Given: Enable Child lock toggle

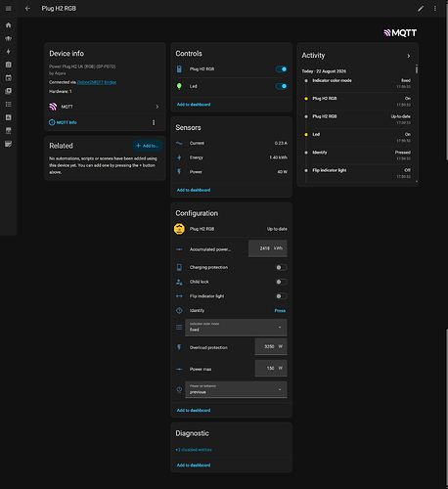Looking at the screenshot, I should [282, 282].
